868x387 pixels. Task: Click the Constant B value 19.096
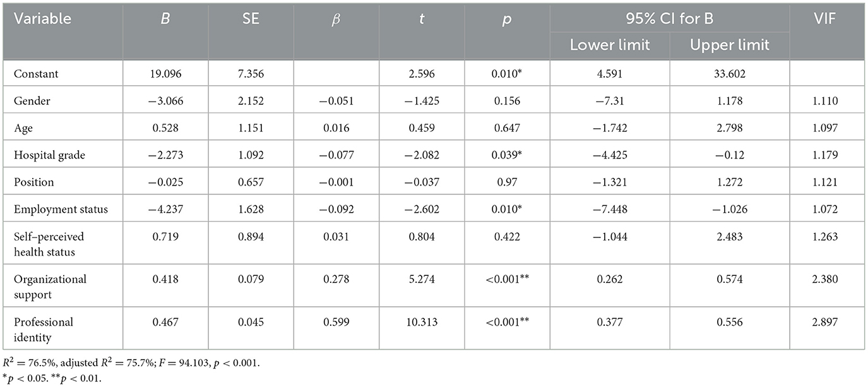pyautogui.click(x=165, y=74)
